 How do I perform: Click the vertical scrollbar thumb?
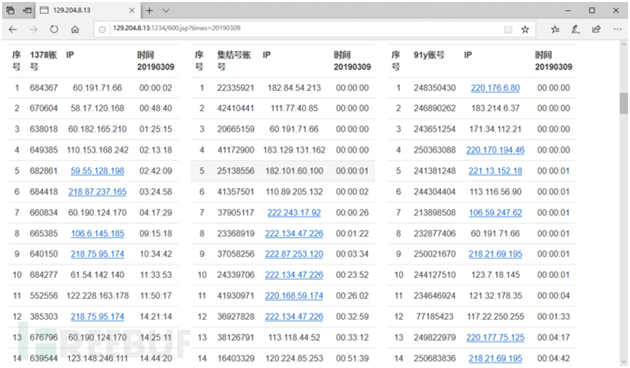coord(623,103)
